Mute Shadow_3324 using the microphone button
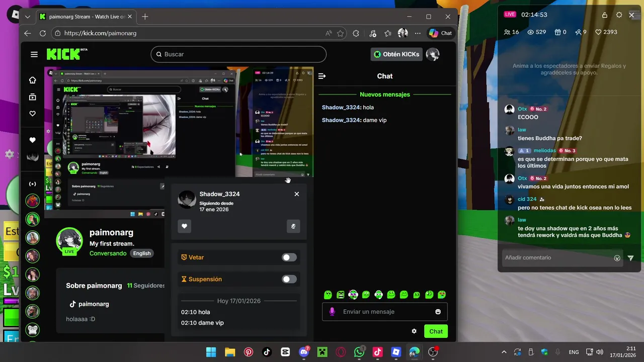The image size is (644, 362). 293,226
